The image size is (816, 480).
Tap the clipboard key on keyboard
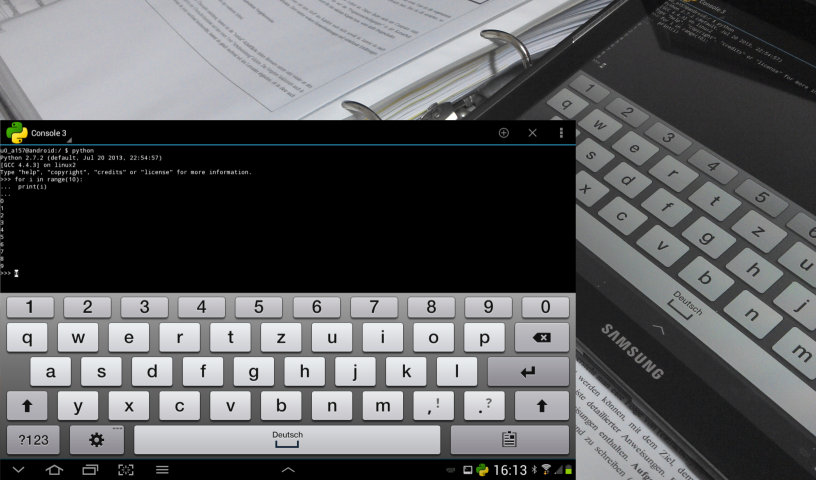509,440
